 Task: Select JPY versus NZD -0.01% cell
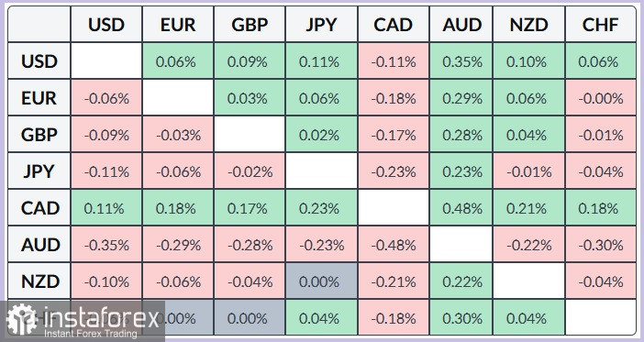tap(529, 171)
